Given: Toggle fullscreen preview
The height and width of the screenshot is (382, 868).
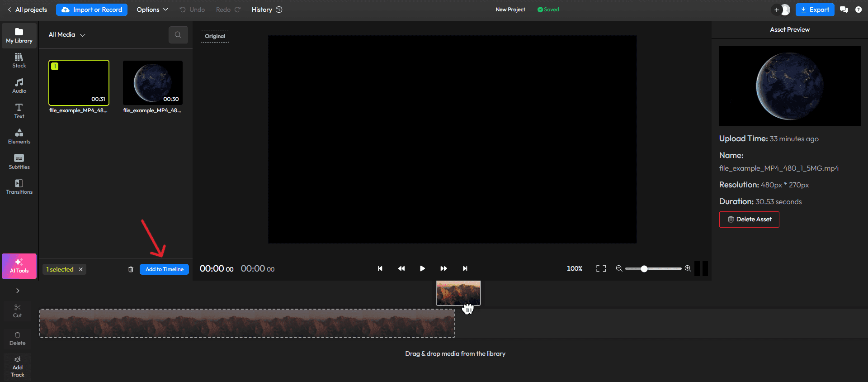Looking at the screenshot, I should tap(601, 268).
